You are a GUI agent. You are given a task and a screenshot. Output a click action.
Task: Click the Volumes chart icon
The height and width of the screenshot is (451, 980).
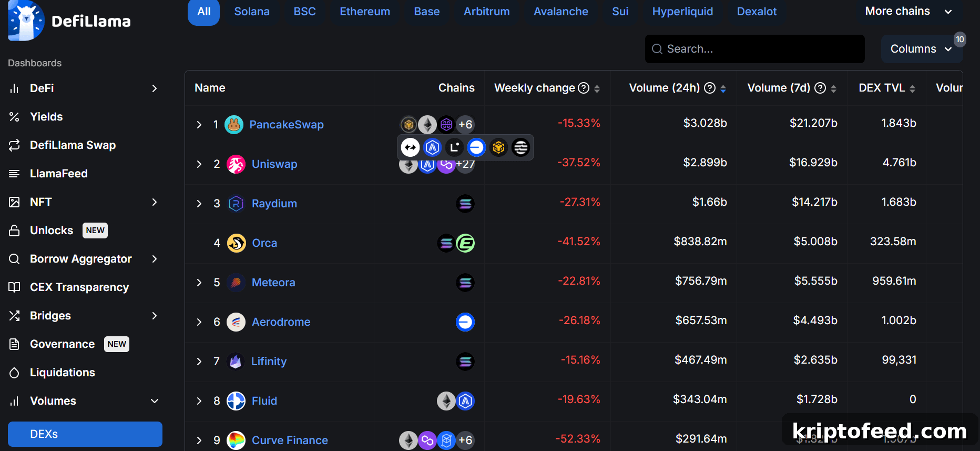[14, 401]
